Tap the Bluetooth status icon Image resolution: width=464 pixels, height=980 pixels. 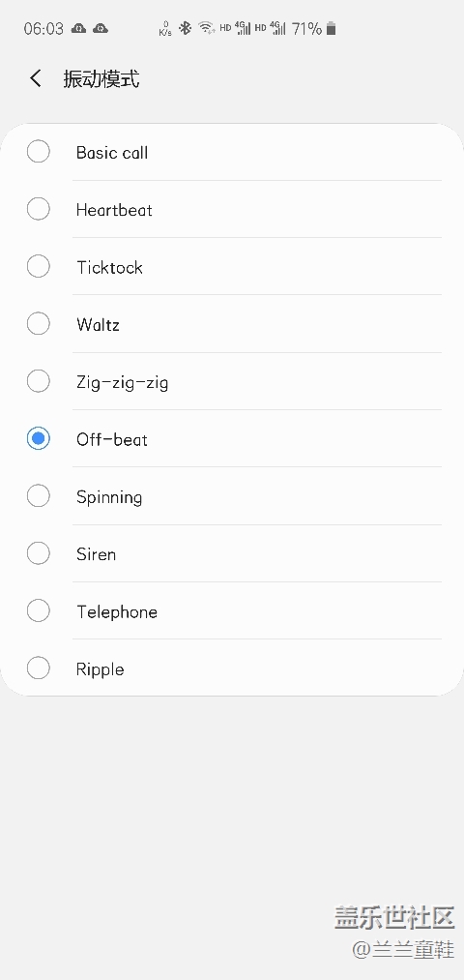tap(185, 28)
